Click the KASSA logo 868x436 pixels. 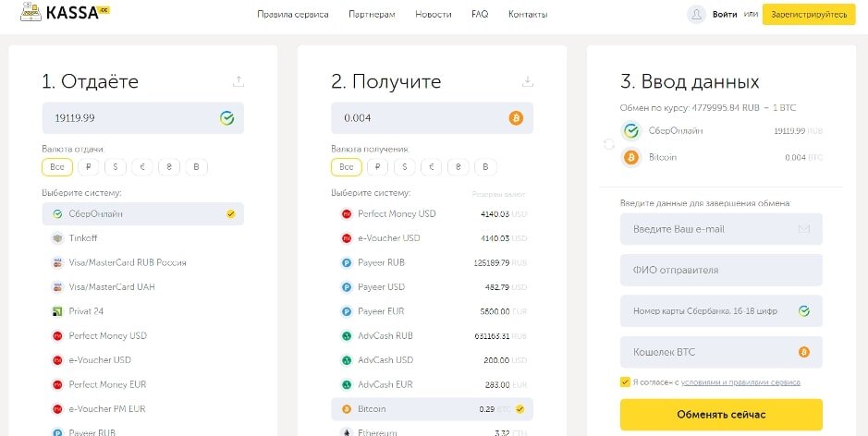(64, 13)
